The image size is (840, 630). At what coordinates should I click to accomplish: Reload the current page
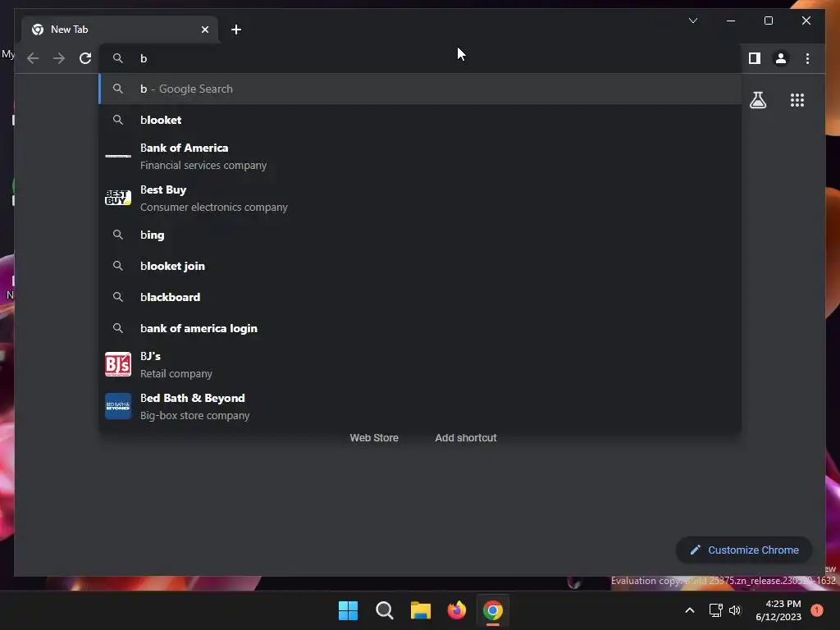(x=85, y=58)
